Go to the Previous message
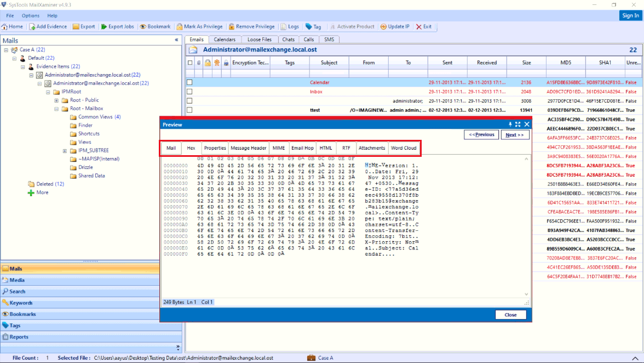Image resolution: width=644 pixels, height=363 pixels. 481,135
